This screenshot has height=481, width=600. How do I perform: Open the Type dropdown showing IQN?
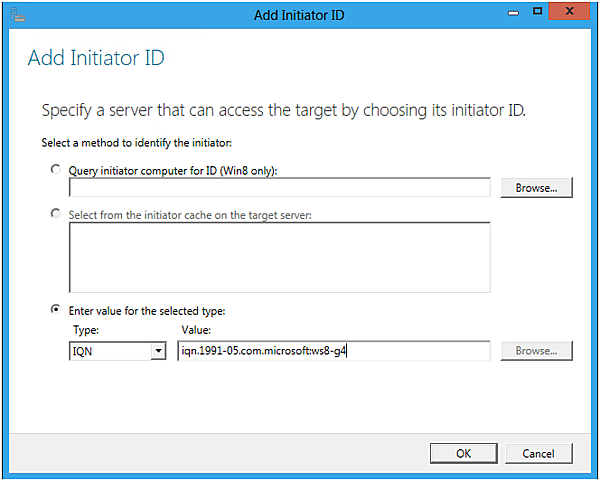[108, 351]
